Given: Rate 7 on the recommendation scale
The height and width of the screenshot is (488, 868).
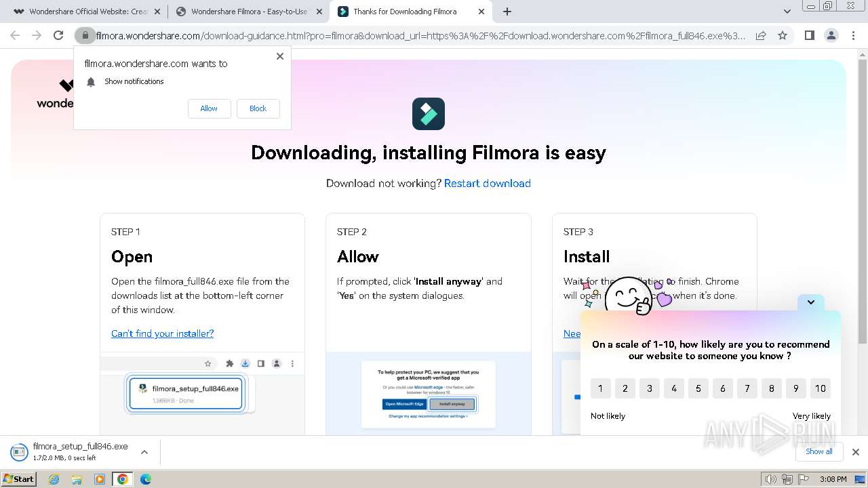Looking at the screenshot, I should [747, 388].
